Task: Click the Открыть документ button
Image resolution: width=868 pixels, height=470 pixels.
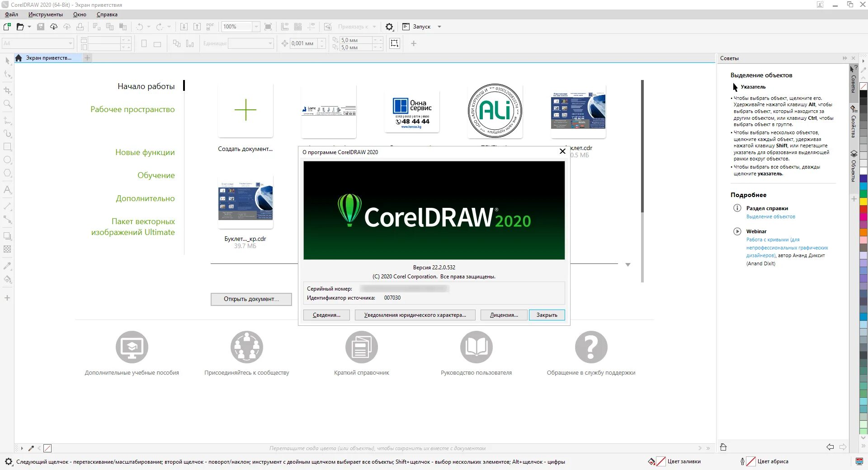Action: pos(251,299)
